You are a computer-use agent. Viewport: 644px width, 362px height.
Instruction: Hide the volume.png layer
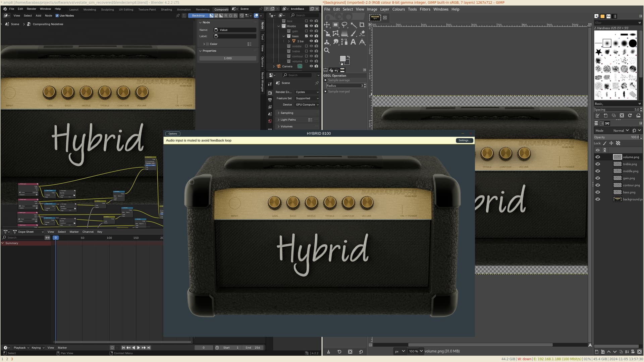pos(598,157)
